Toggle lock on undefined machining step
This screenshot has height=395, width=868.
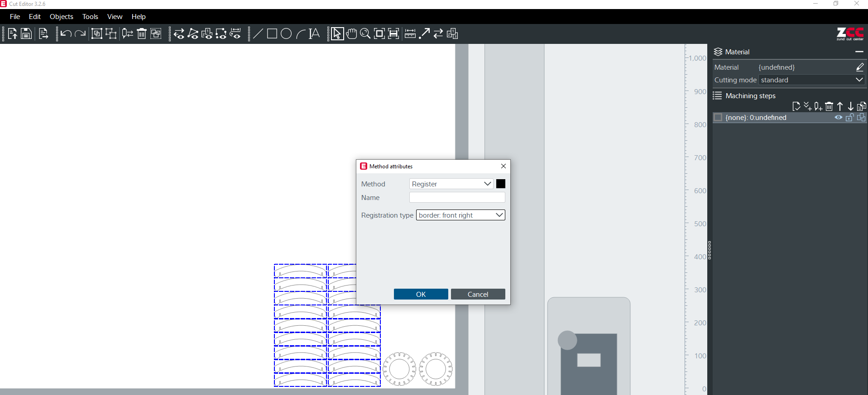click(850, 117)
